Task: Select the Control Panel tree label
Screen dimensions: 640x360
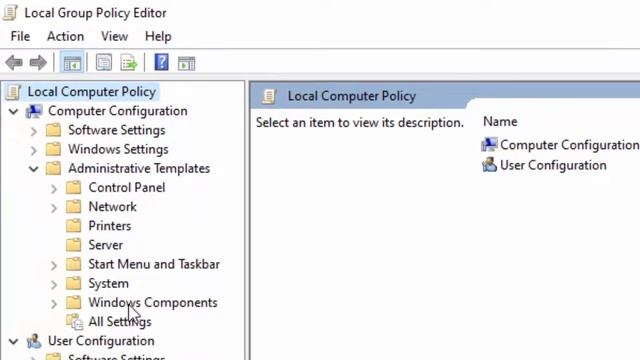Action: [127, 188]
